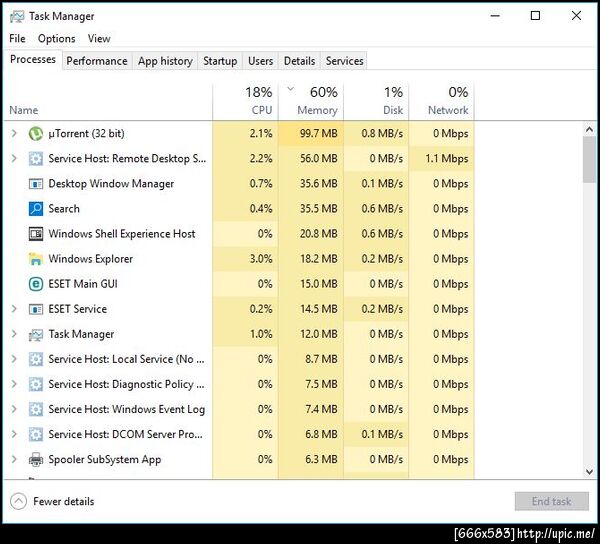Click the ESET Service icon
Screen dimensions: 600x544
(x=36, y=309)
